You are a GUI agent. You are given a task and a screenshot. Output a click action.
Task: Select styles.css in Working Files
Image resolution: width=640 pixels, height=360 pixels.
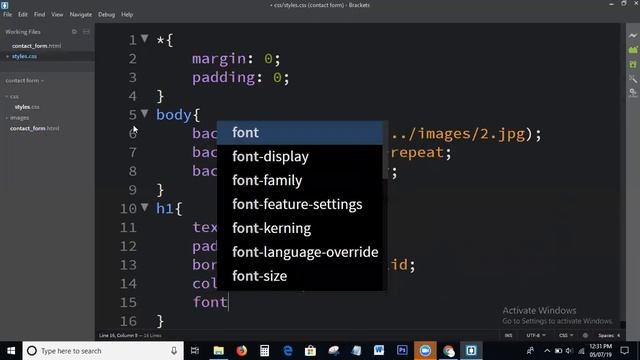coord(24,56)
